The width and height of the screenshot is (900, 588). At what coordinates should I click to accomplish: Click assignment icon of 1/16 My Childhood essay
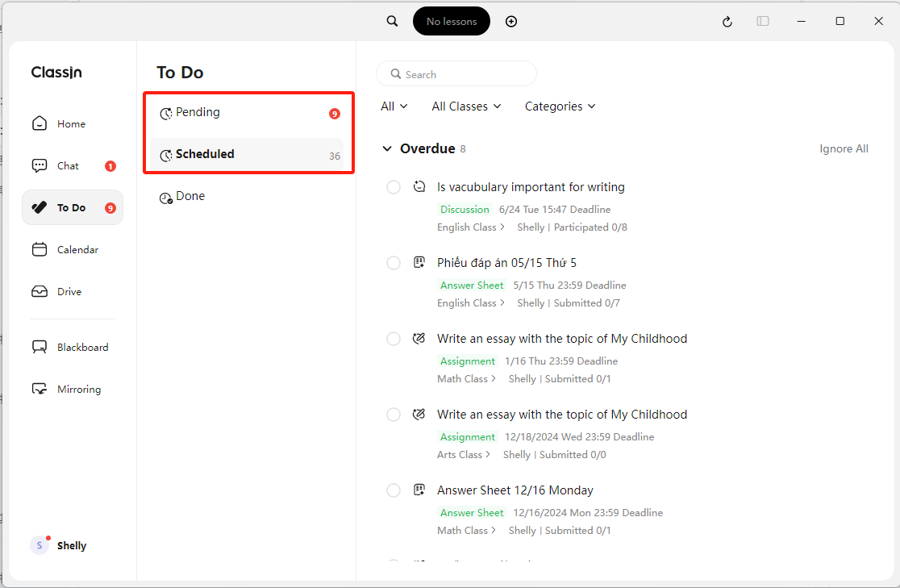click(x=419, y=338)
